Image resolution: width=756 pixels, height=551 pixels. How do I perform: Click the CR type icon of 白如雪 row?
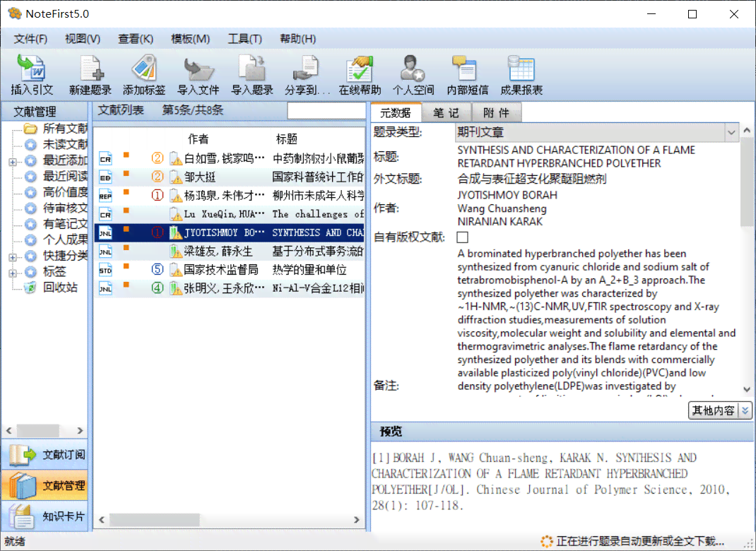click(x=105, y=159)
